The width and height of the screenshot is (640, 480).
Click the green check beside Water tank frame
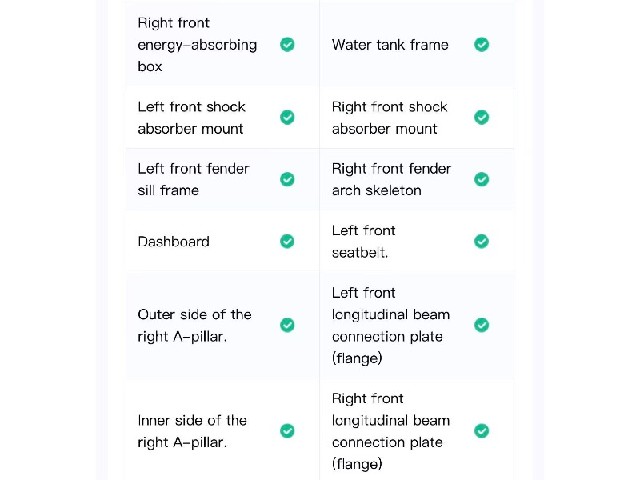pos(481,44)
